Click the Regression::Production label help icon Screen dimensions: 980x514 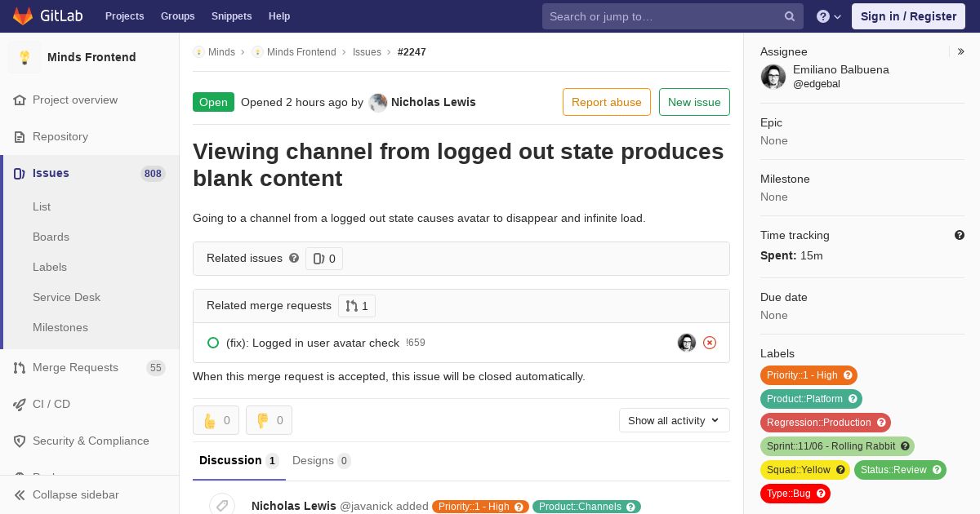click(x=881, y=423)
